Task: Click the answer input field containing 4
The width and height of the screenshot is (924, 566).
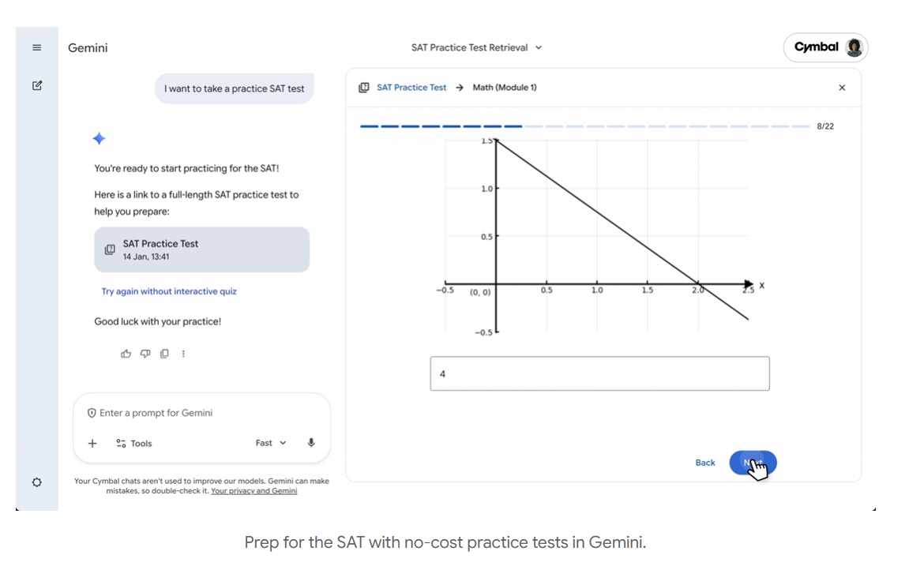Action: (599, 373)
